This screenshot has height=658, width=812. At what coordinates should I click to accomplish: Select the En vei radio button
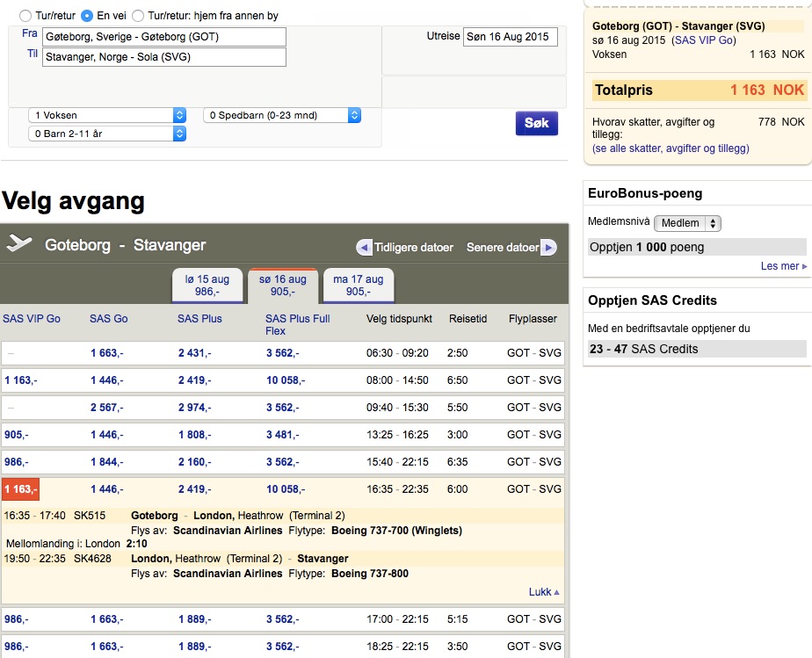tap(87, 16)
